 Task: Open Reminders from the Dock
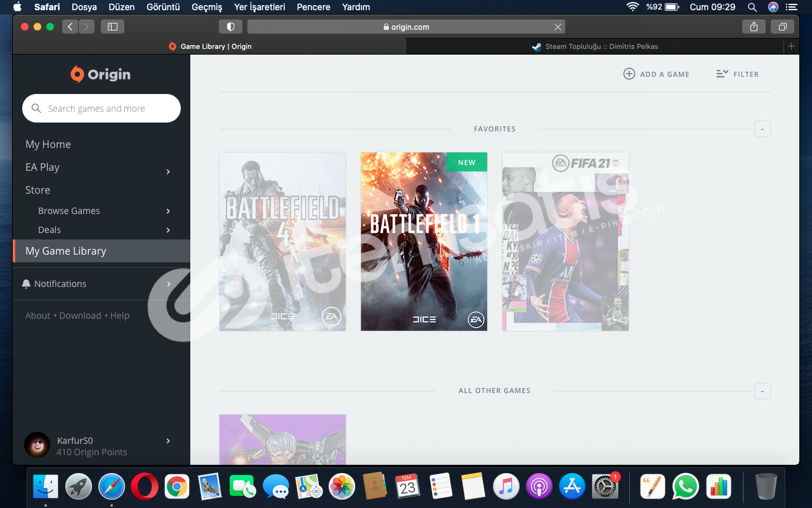pos(440,487)
